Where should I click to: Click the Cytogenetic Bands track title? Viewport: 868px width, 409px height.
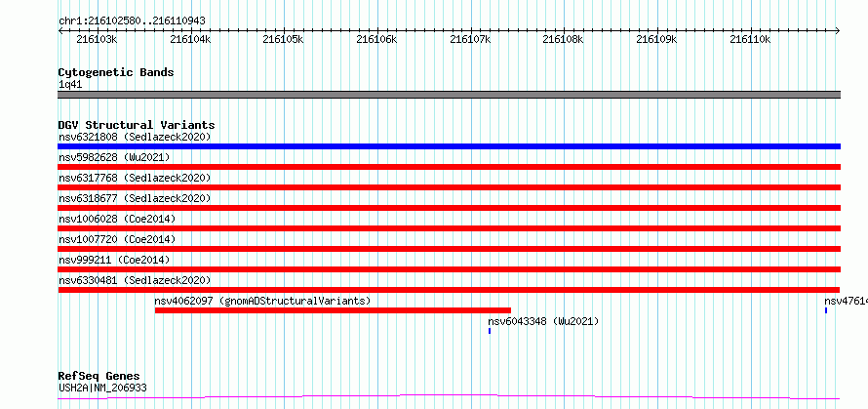(116, 72)
